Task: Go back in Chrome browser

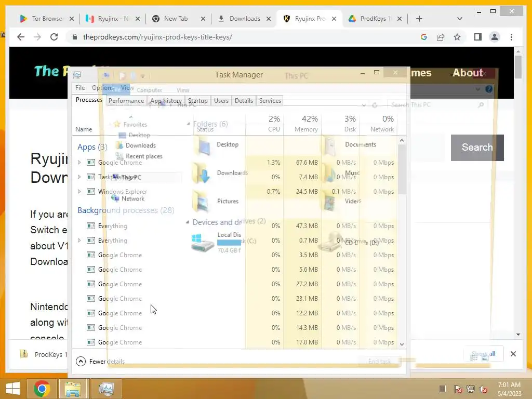Action: point(21,37)
